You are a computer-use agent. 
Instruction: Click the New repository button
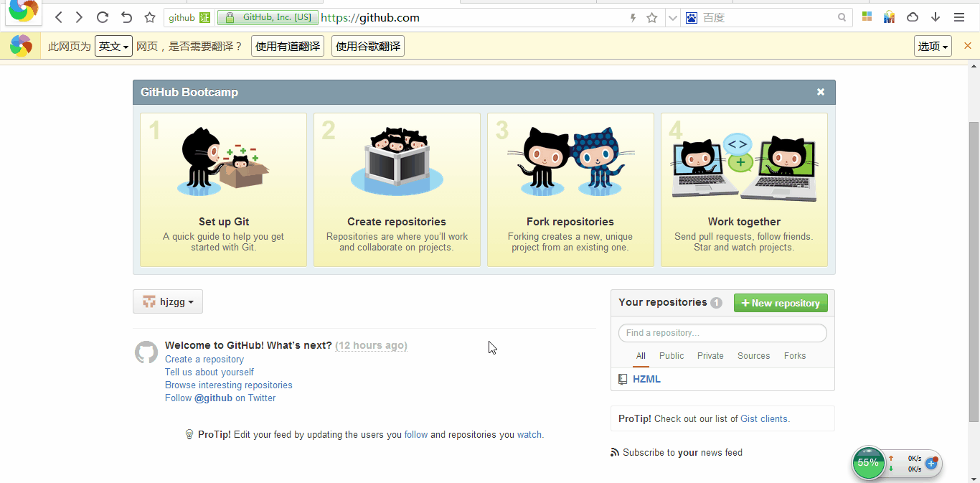click(781, 303)
